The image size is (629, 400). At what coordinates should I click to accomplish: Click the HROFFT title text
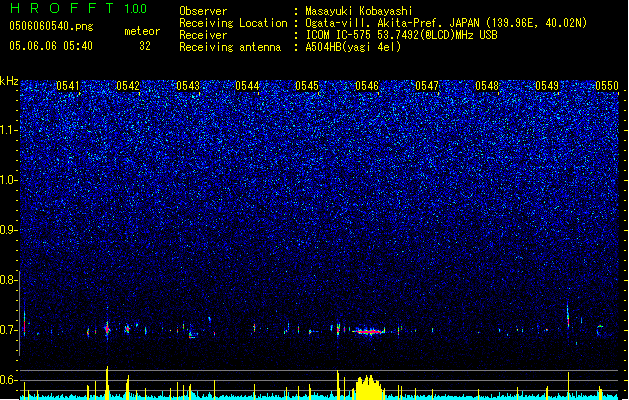[62, 8]
